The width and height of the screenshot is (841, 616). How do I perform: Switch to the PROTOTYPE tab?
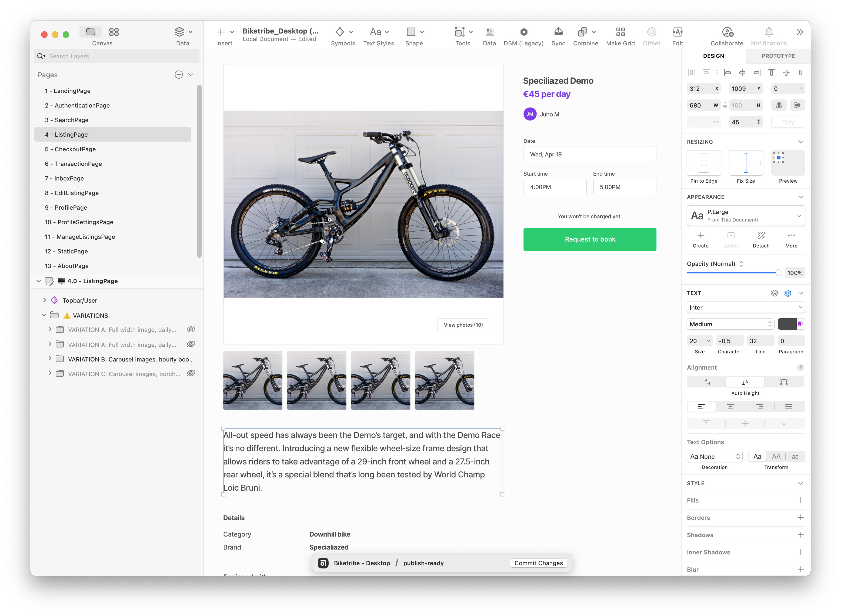pyautogui.click(x=777, y=56)
